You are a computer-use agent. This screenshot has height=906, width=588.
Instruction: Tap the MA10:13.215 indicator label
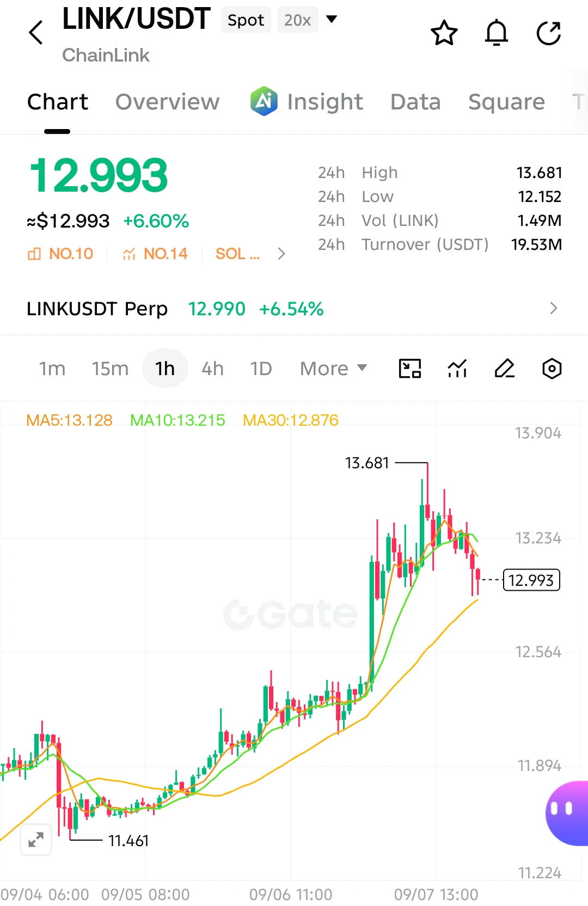[x=177, y=420]
